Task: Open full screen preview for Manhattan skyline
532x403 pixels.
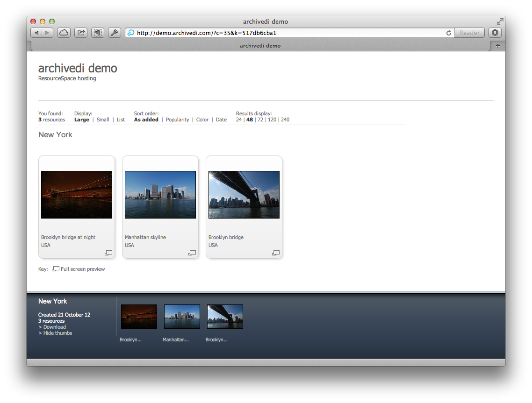Action: (192, 253)
